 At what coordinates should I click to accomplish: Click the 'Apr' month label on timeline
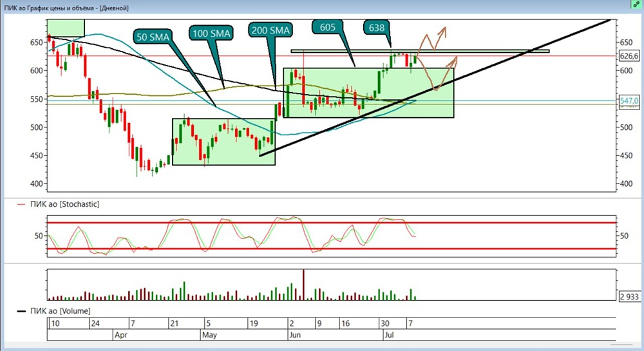(121, 335)
